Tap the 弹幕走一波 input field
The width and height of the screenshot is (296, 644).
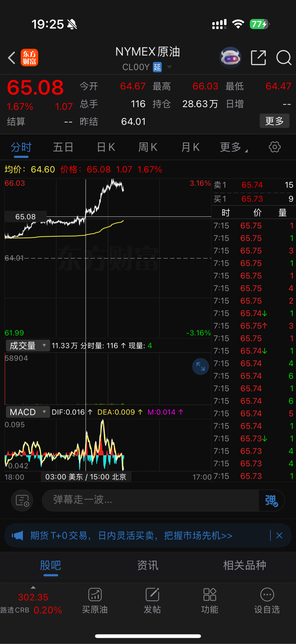[x=150, y=501]
